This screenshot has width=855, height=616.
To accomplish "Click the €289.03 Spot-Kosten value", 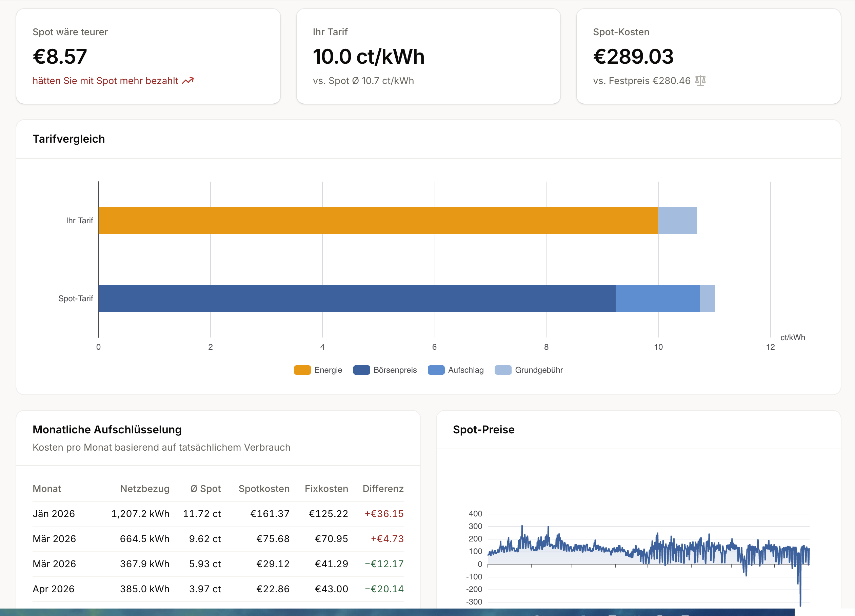I will (x=633, y=57).
